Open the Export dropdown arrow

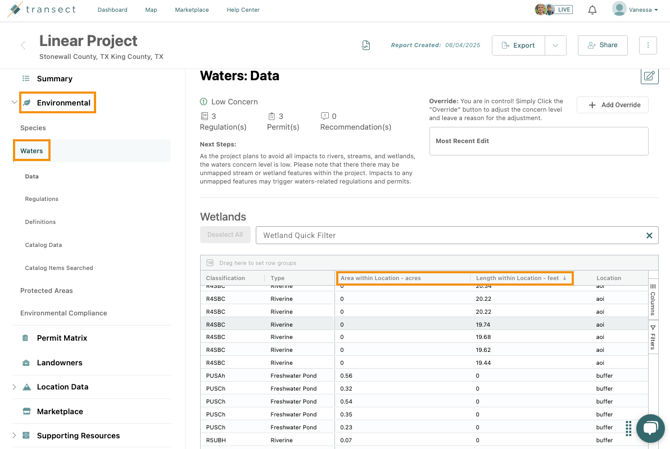555,45
